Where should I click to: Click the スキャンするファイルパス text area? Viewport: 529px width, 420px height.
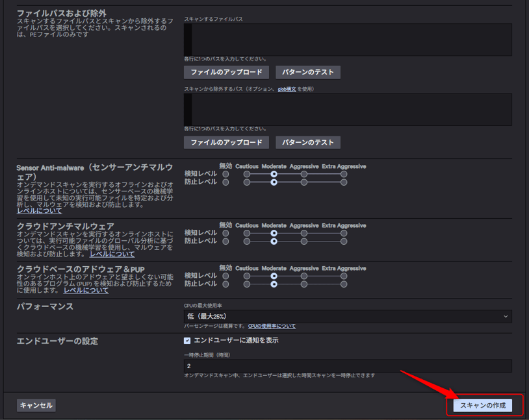[348, 40]
